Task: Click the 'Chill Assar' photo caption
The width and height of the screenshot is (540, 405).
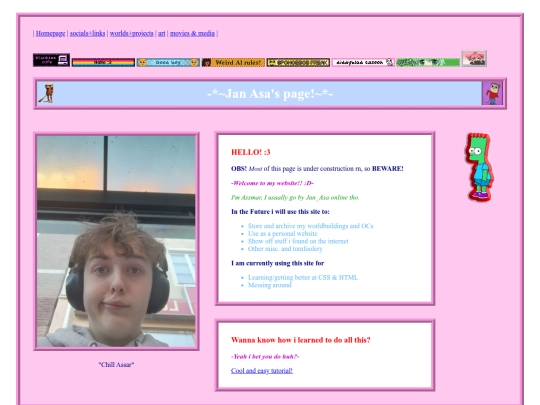Action: [116, 364]
